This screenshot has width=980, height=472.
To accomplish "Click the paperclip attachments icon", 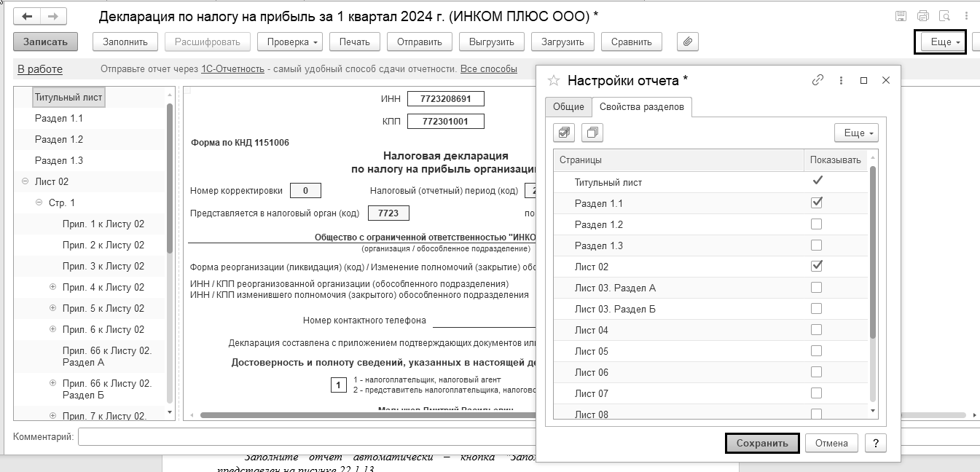I will [x=688, y=42].
